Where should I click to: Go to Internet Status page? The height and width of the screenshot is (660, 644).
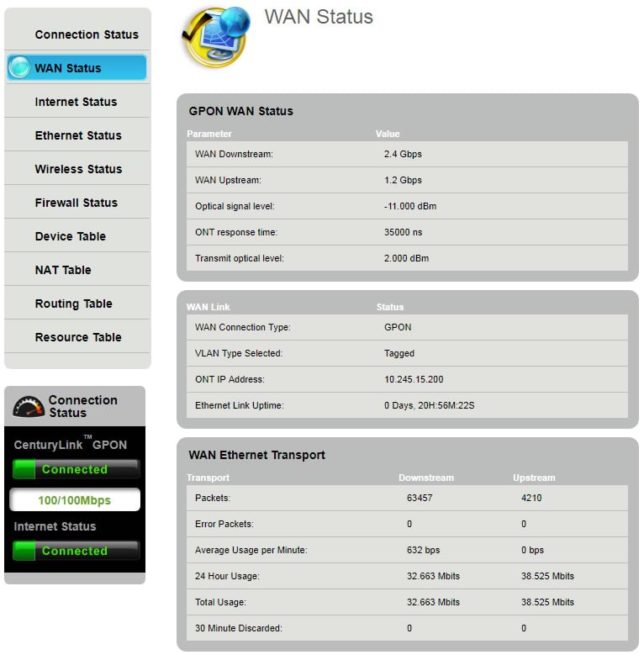pyautogui.click(x=76, y=102)
